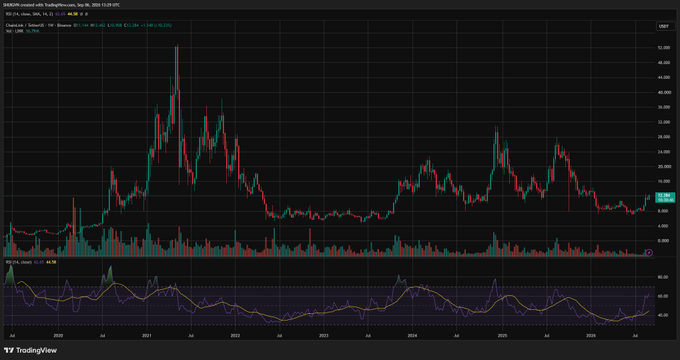Click the 2026 label on the time axis
The width and height of the screenshot is (680, 360).
click(x=591, y=336)
